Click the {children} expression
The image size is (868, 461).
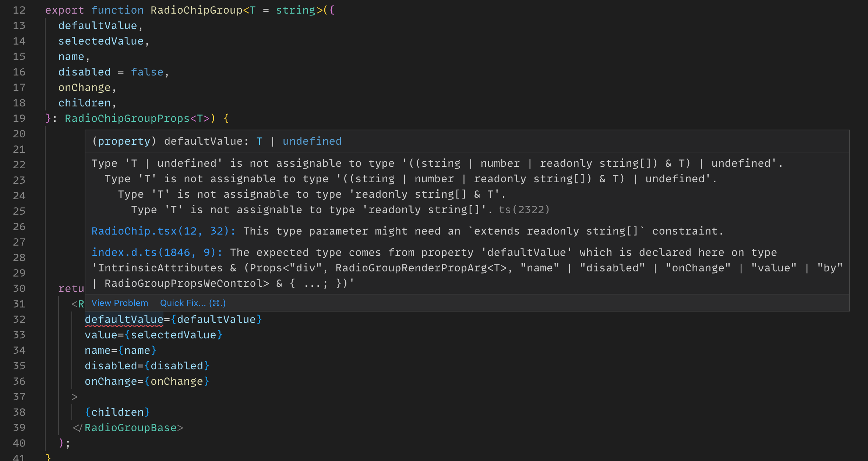click(117, 412)
